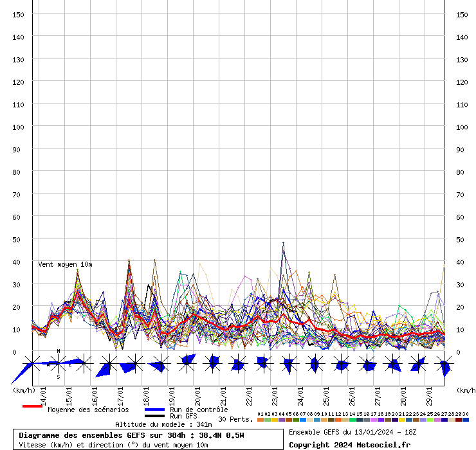Click the wind rose compass with N/S labels
This screenshot has width=476, height=450.
[59, 364]
